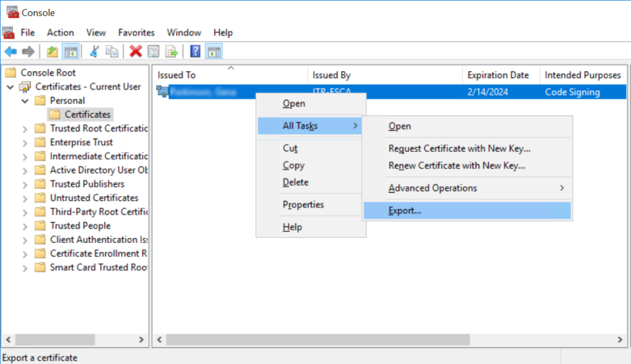Screen dimensions: 631x364
Task: Sort by the Issued To column header
Action: (229, 75)
